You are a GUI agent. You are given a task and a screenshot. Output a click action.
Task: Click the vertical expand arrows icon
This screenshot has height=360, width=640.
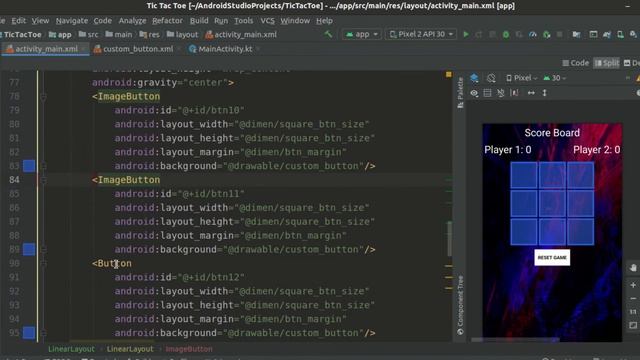coord(544,93)
